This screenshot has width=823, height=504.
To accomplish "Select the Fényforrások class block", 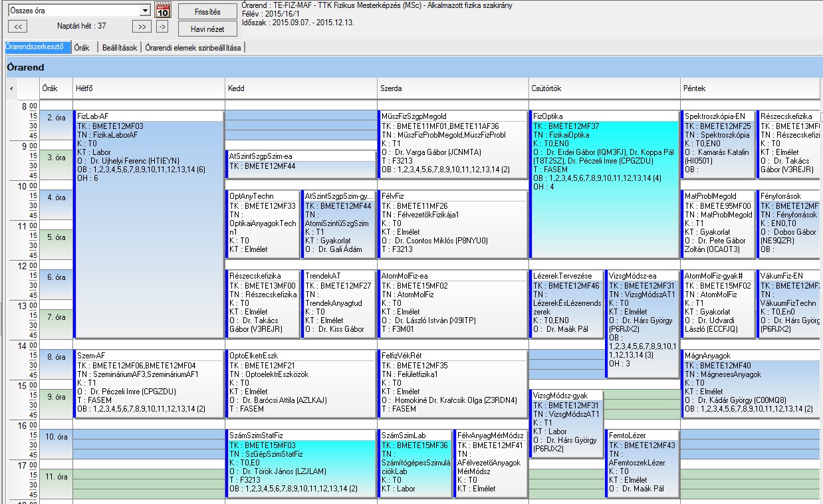I will click(790, 225).
